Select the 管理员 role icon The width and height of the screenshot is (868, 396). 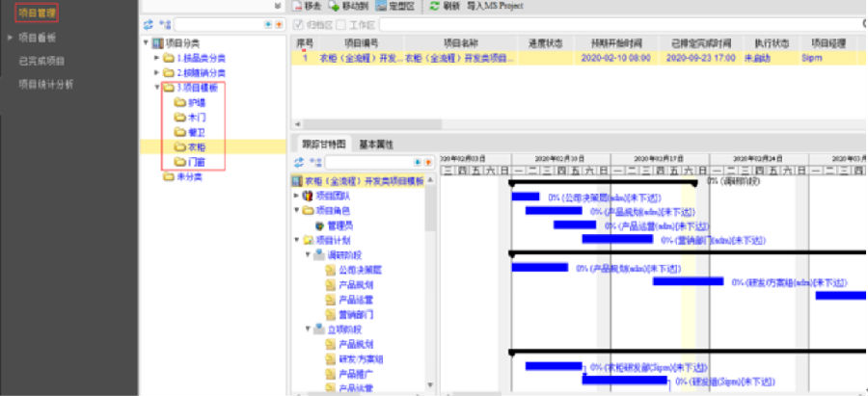tap(319, 224)
